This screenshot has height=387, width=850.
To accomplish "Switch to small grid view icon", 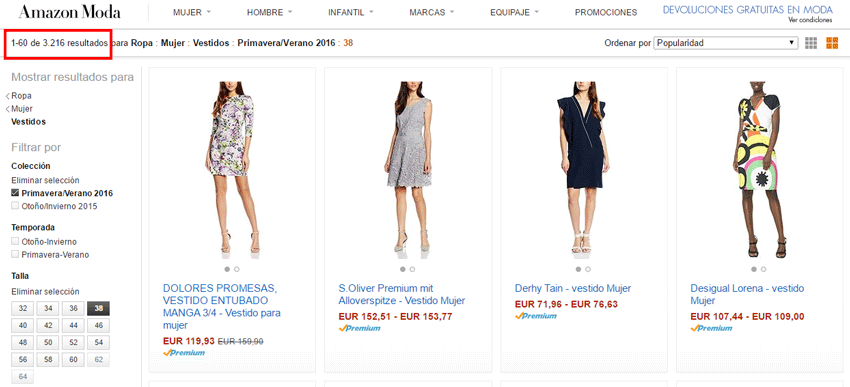I will pos(811,43).
